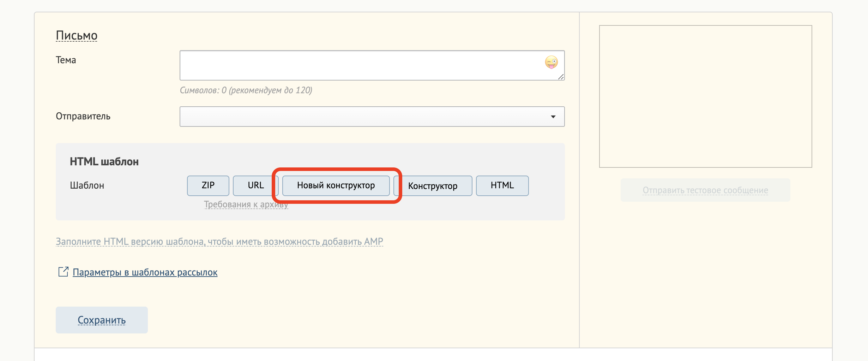
Task: Click the Письмо section heading
Action: (x=77, y=35)
